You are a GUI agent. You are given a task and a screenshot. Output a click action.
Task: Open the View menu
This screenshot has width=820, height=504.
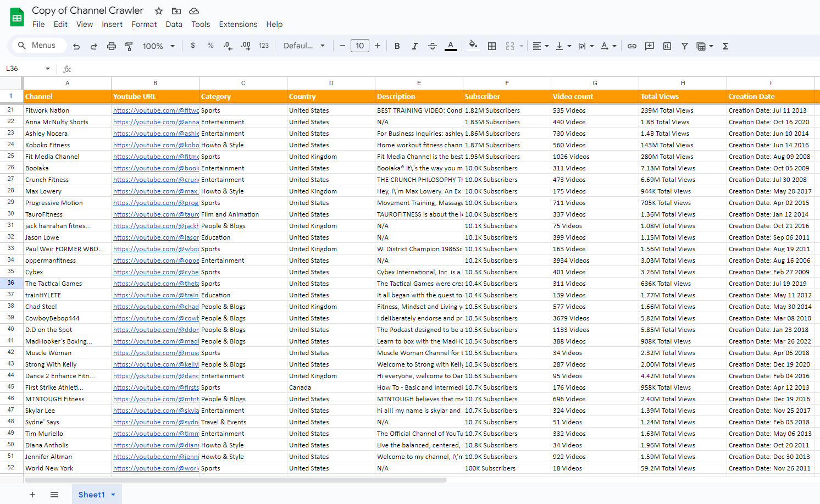click(x=85, y=24)
